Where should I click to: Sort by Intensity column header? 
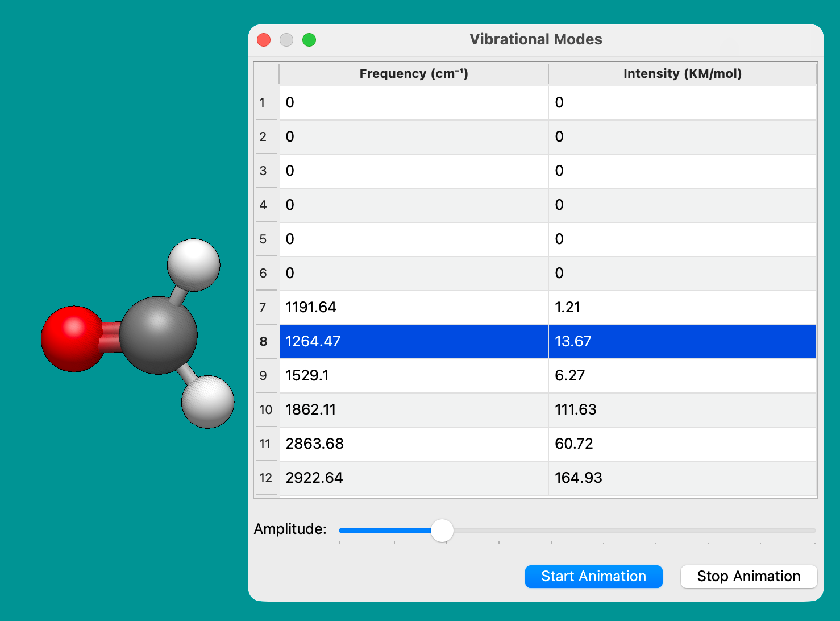[682, 74]
